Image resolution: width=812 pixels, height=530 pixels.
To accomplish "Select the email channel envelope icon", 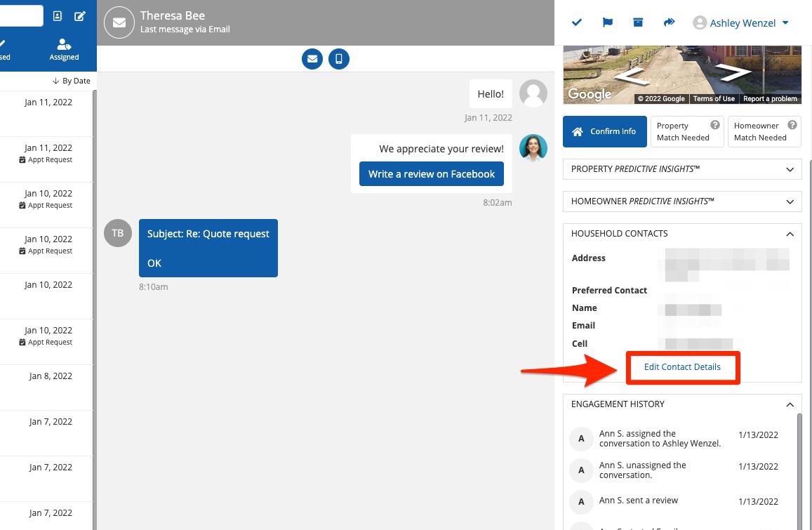I will (312, 59).
